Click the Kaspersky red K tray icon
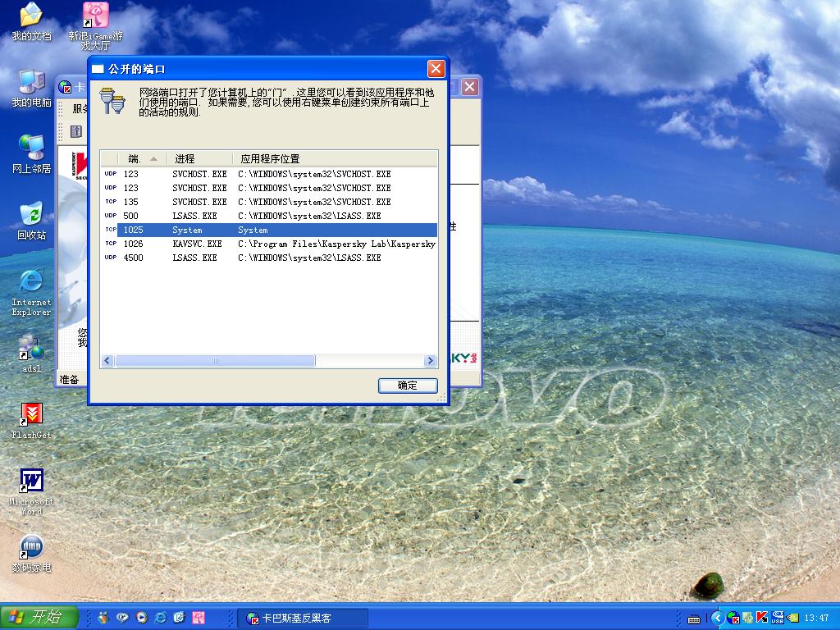 coord(762,618)
